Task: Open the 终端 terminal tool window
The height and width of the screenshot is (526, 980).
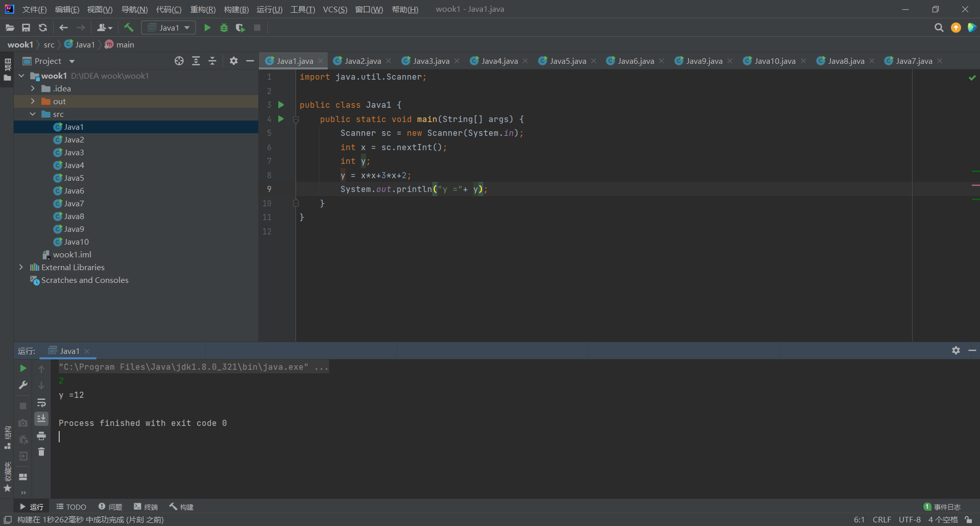Action: pyautogui.click(x=146, y=507)
